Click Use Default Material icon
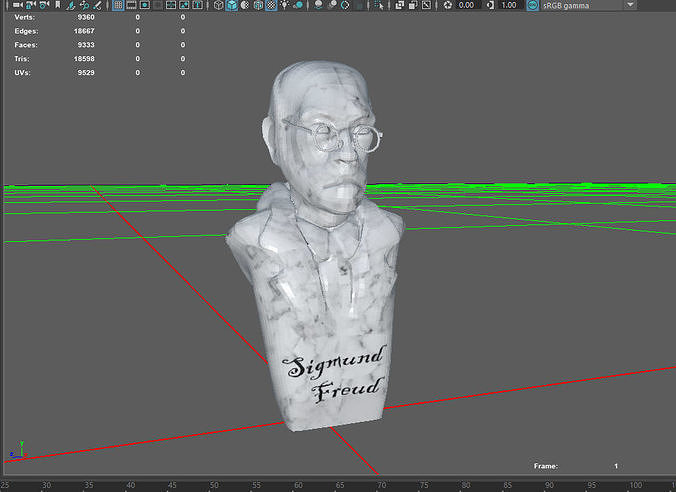Image resolution: width=676 pixels, height=492 pixels. pyautogui.click(x=245, y=5)
